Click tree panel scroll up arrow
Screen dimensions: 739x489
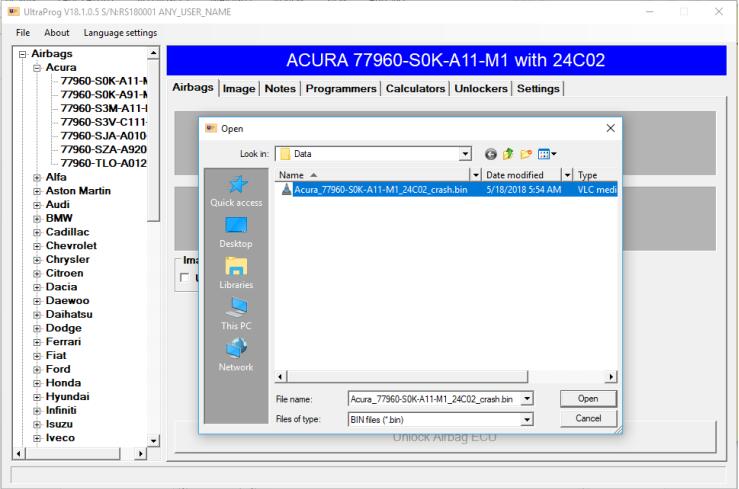tap(153, 53)
